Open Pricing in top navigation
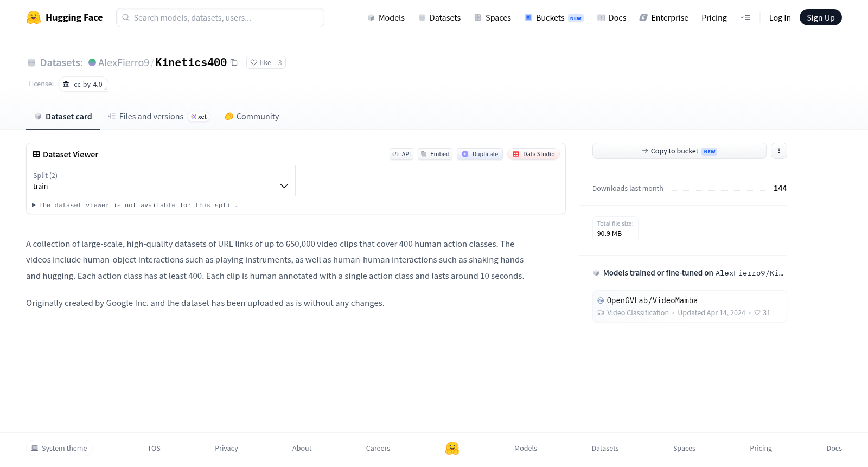Screen dimensions: 868x467 coord(714,17)
